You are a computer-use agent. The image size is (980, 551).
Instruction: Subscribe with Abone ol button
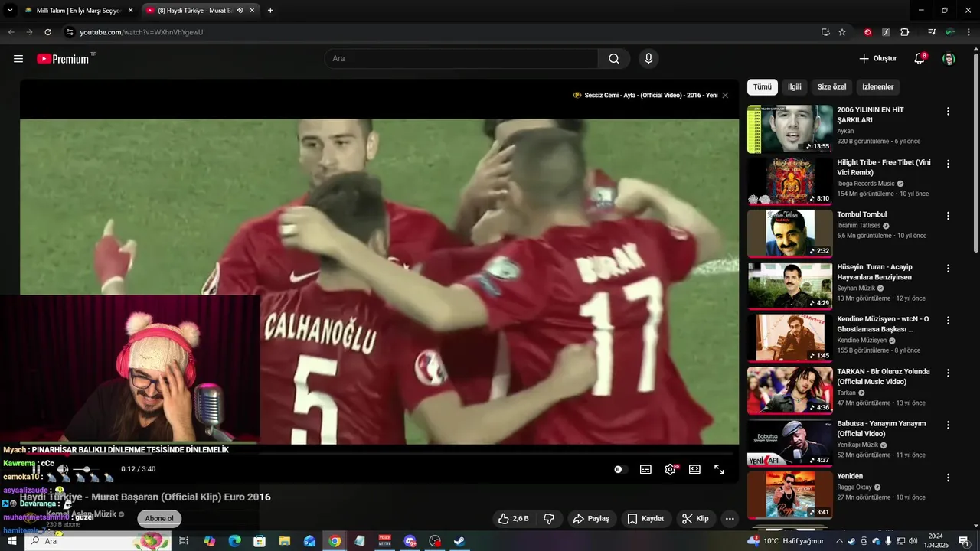coord(159,518)
